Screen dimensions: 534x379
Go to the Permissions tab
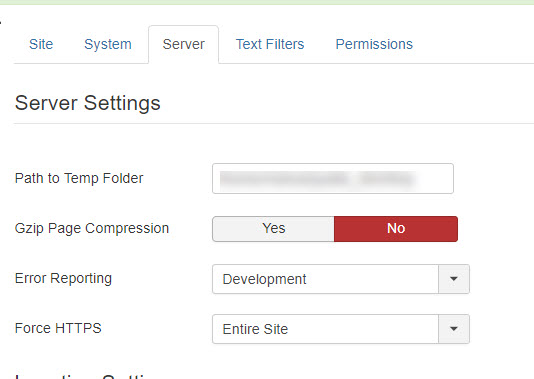374,44
